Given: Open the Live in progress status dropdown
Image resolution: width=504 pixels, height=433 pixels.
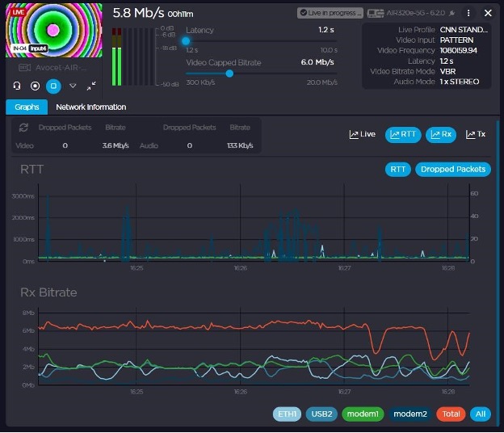Looking at the screenshot, I should coord(330,13).
